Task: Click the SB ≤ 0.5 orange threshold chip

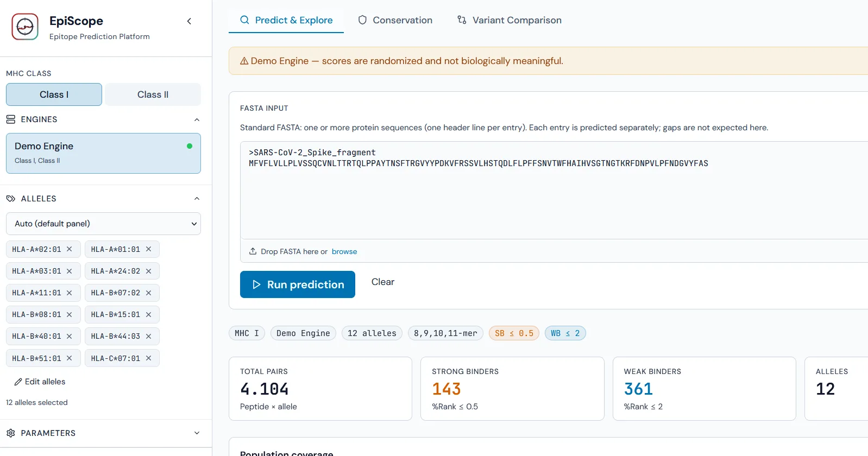Action: coord(514,333)
